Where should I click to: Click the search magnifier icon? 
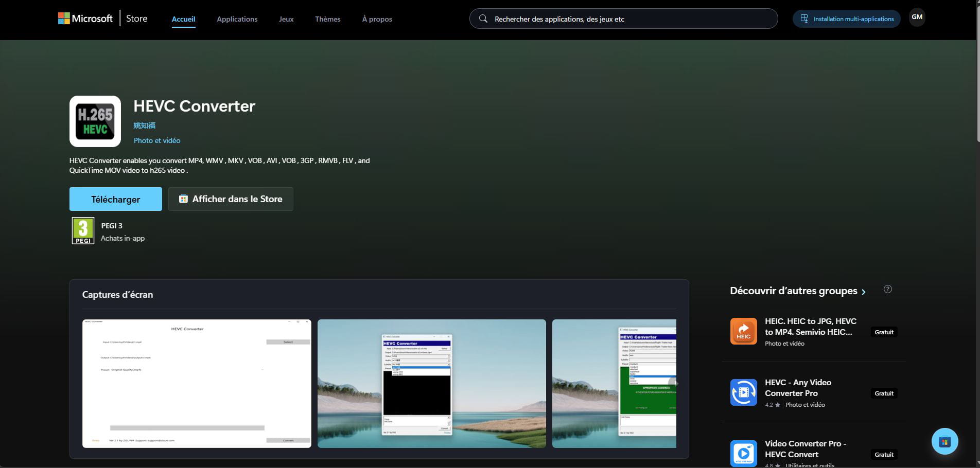(483, 19)
